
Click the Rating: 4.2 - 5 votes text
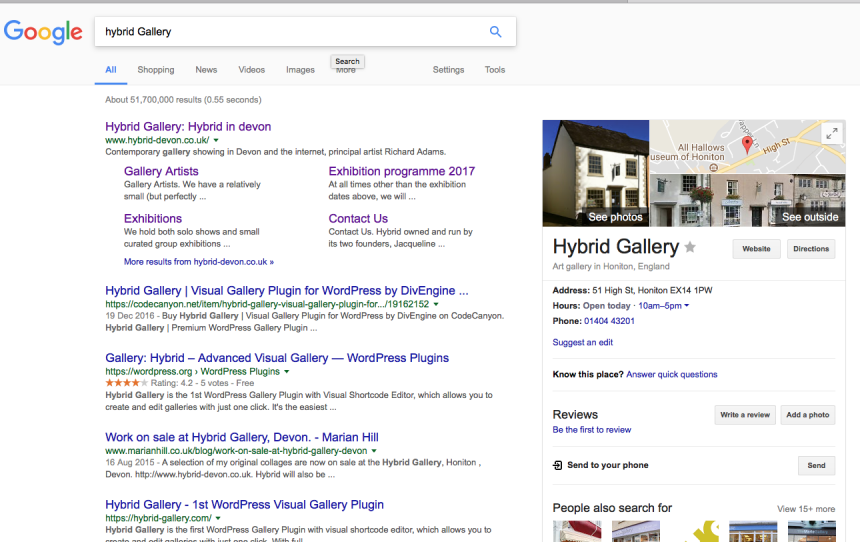202,383
